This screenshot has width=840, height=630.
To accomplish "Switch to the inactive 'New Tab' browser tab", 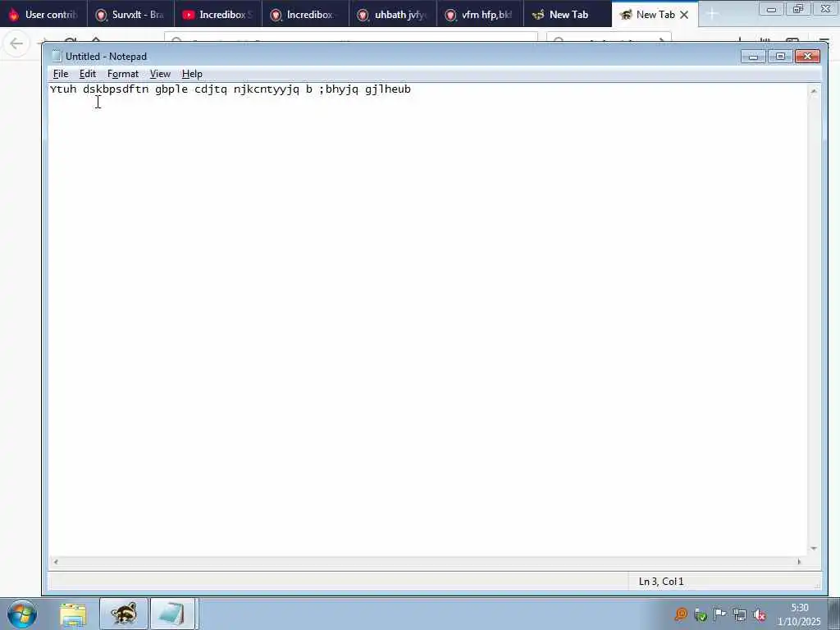I will click(568, 15).
